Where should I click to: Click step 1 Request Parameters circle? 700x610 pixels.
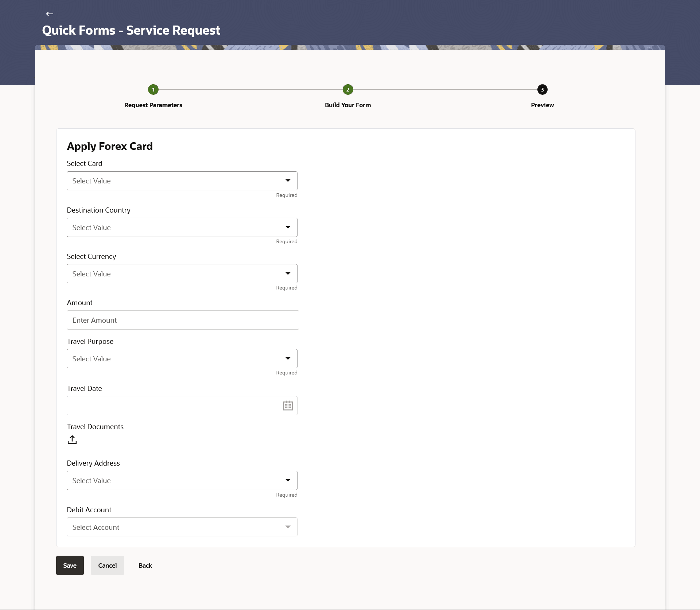[x=153, y=89]
